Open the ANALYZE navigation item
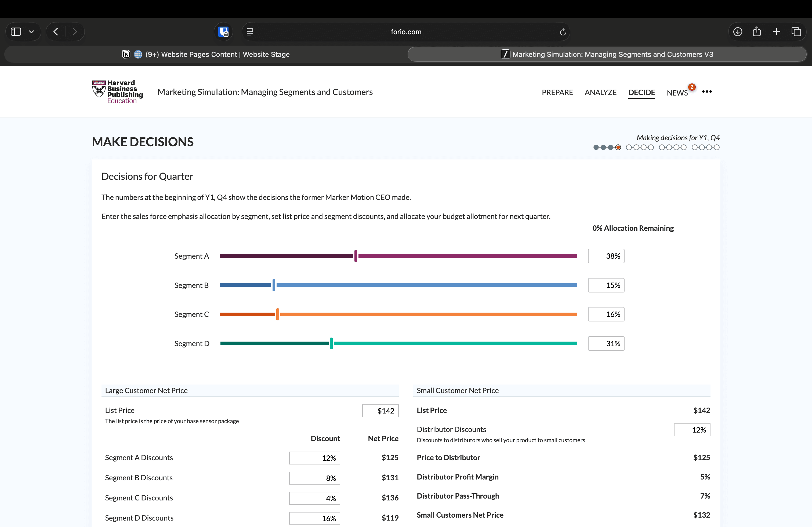The height and width of the screenshot is (527, 812). [600, 92]
